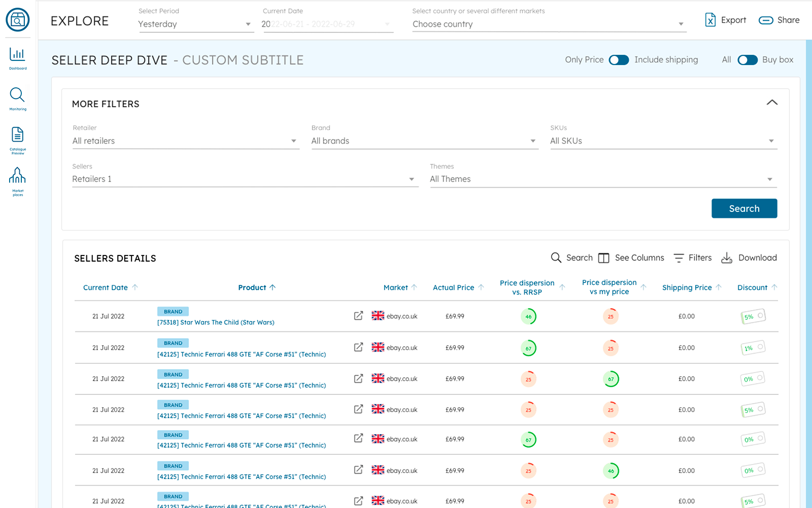Open the Current Date range dropdown
Screen dimensions: 812x508
coord(327,24)
